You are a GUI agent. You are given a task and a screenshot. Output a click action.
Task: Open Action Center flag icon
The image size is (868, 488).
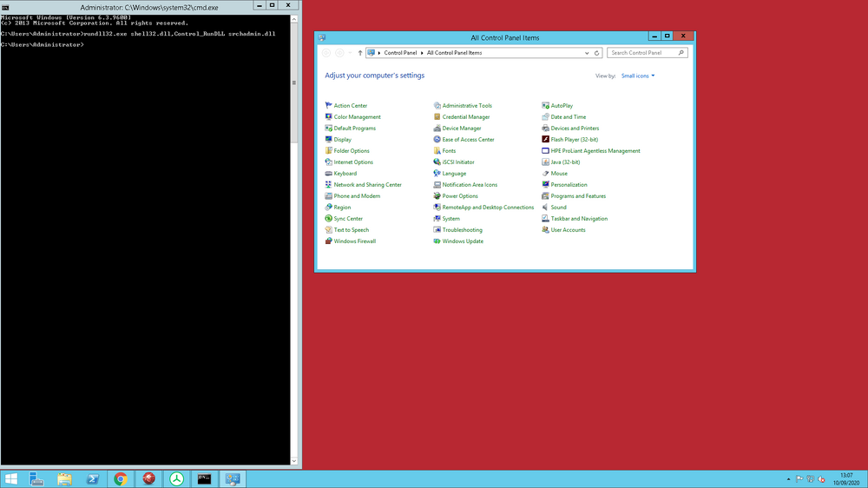pos(328,105)
